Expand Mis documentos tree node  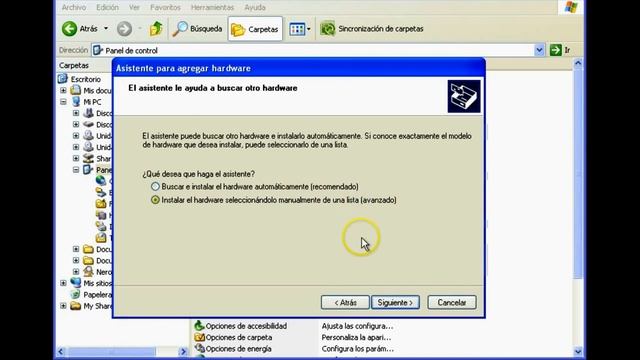pos(63,90)
